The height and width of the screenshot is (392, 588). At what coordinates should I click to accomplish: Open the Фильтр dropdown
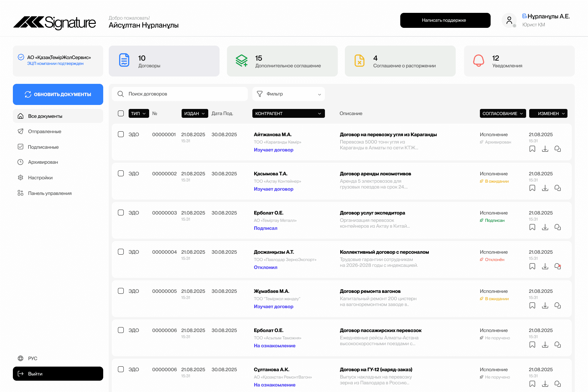click(288, 94)
